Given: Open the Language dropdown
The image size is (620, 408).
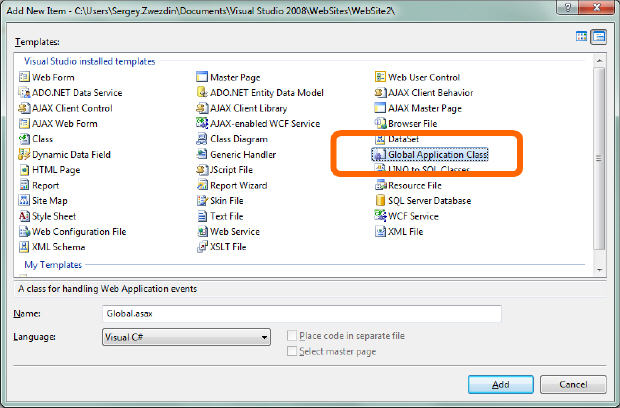Looking at the screenshot, I should pos(186,337).
